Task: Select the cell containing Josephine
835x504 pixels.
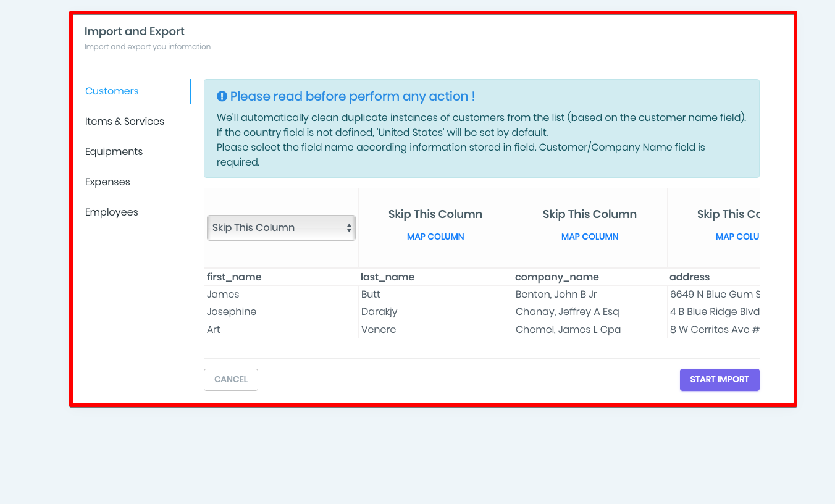Action: tap(281, 312)
